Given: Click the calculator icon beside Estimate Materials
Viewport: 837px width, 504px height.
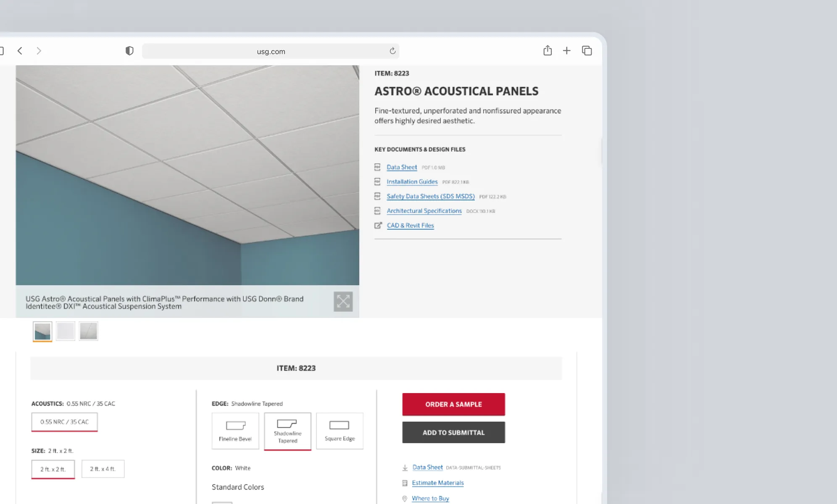Looking at the screenshot, I should 405,483.
